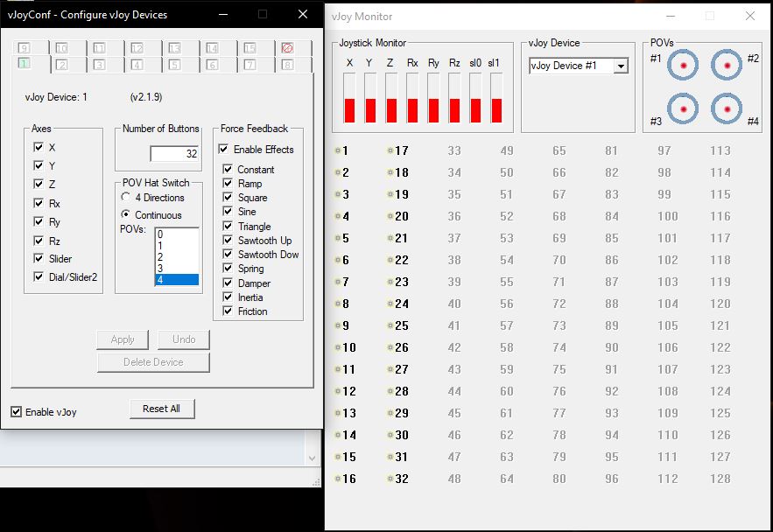Toggle the Z axis checkbox
The height and width of the screenshot is (532, 773).
39,184
